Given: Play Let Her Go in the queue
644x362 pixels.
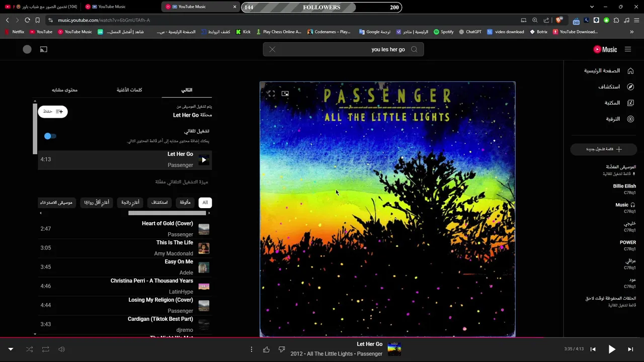Looking at the screenshot, I should tap(203, 160).
